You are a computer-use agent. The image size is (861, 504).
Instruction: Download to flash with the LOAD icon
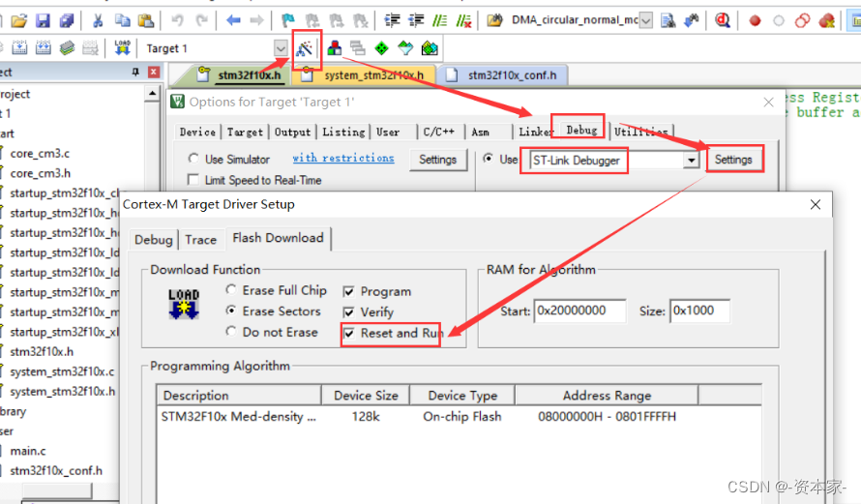(122, 48)
